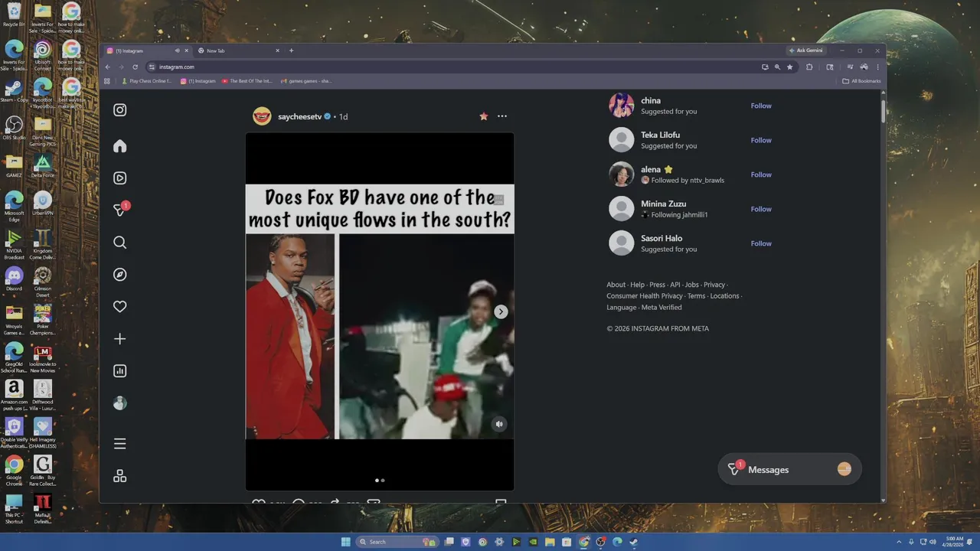
Task: Follow suggested user Minina Zuzu
Action: 761,209
